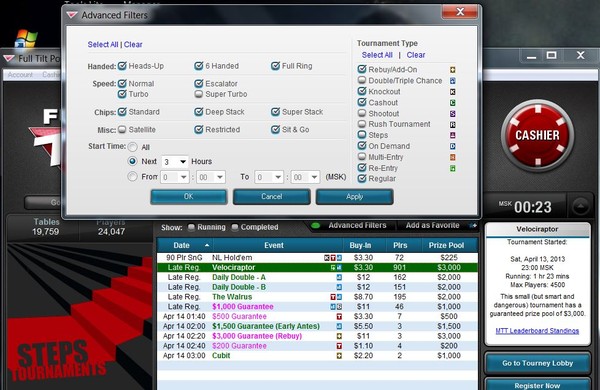The width and height of the screenshot is (600, 390).
Task: Sort the list by Prize Pool header
Action: pos(446,245)
